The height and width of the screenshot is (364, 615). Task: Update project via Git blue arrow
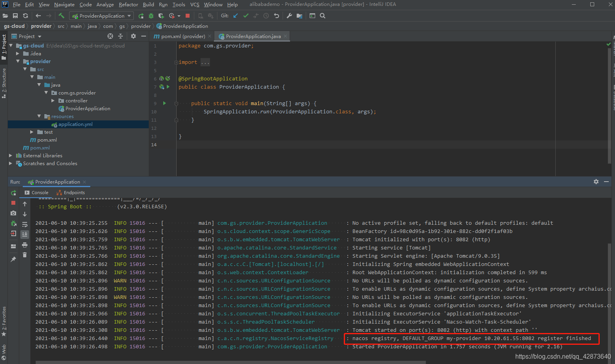tap(235, 16)
